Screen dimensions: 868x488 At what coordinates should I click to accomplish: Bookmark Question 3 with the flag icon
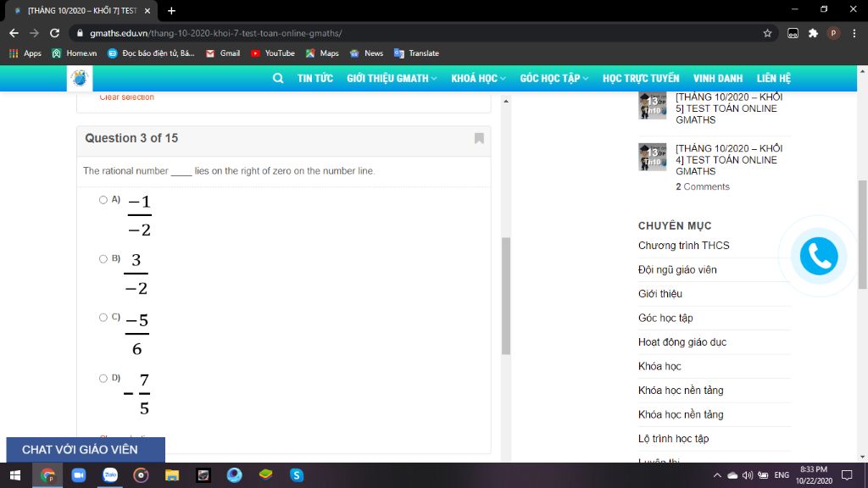479,138
